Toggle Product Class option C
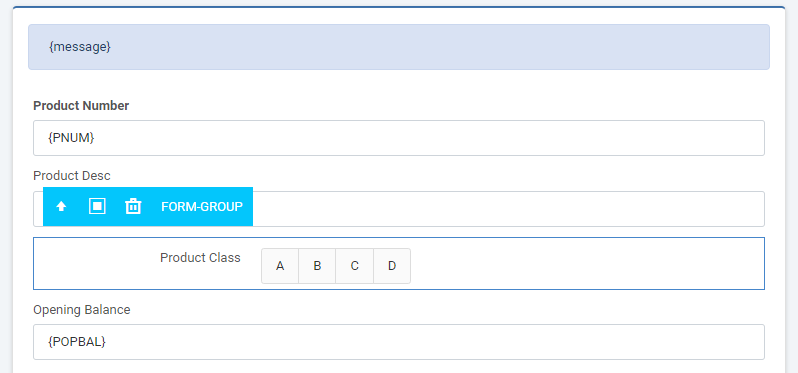 coord(355,266)
